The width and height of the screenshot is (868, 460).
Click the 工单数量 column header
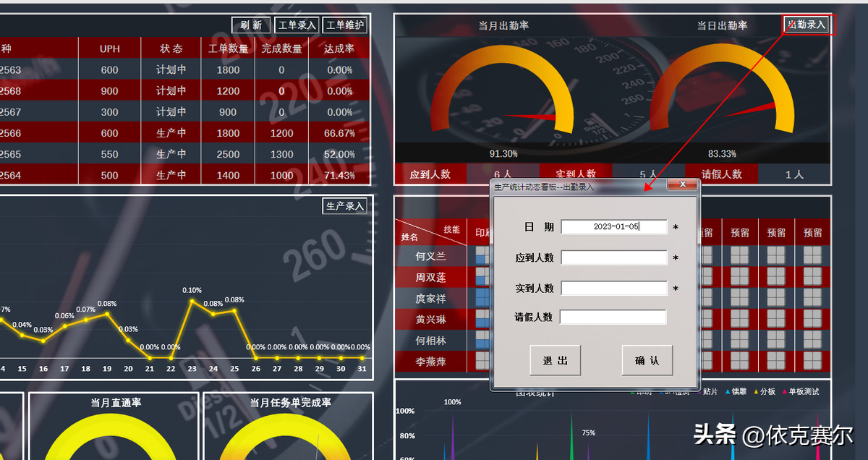point(228,48)
